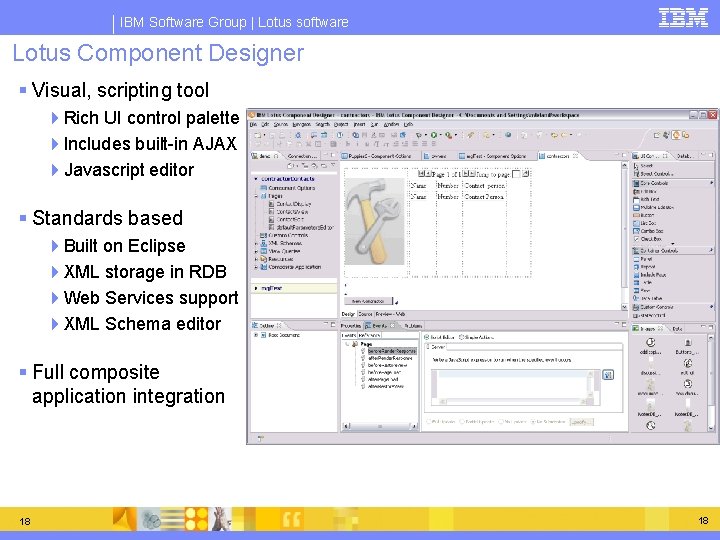Expand the regTest component node
The height and width of the screenshot is (540, 720).
tap(256, 288)
